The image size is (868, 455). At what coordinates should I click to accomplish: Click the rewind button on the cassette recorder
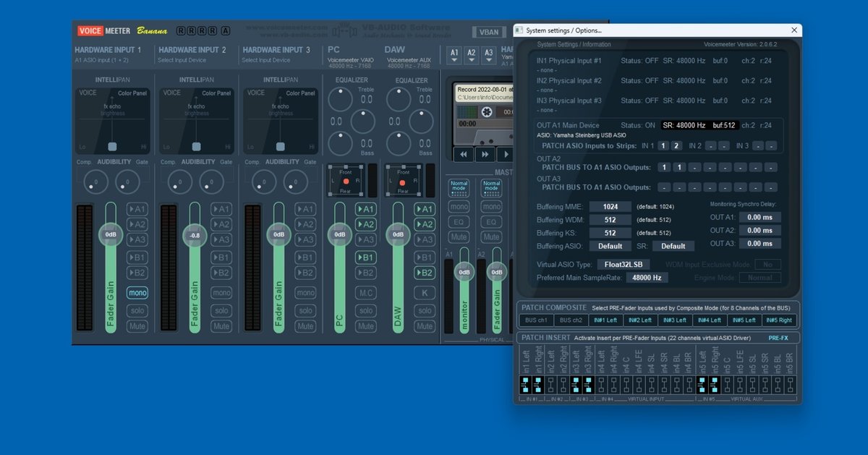tap(462, 153)
